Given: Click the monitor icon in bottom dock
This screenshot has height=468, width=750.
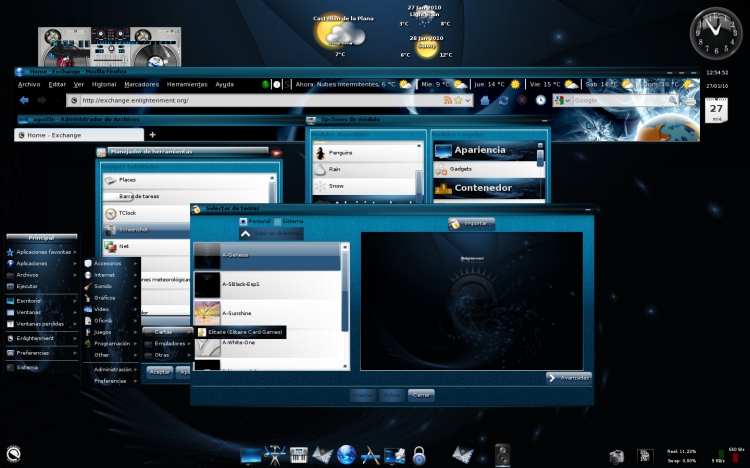Looking at the screenshot, I should [251, 455].
